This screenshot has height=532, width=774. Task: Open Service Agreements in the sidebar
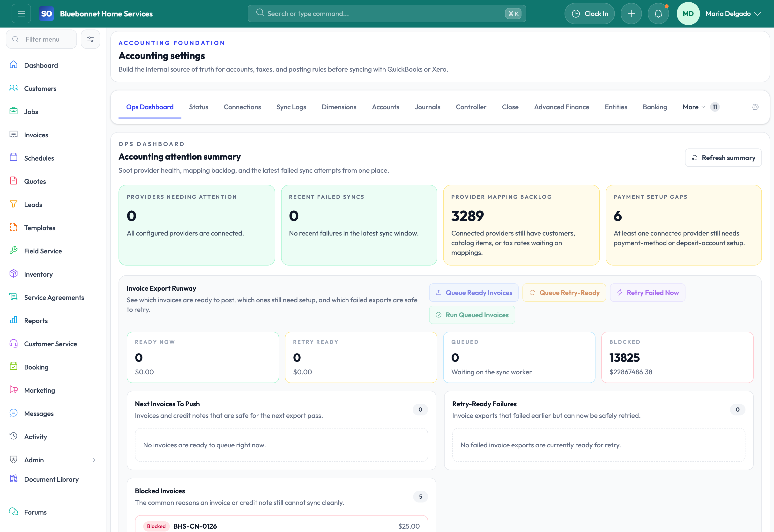(x=54, y=298)
